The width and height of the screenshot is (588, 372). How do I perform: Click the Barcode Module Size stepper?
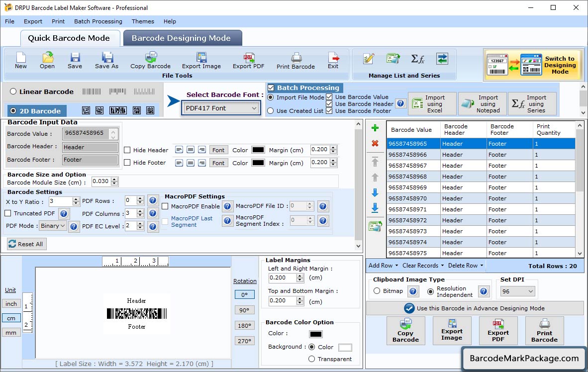[x=114, y=182]
